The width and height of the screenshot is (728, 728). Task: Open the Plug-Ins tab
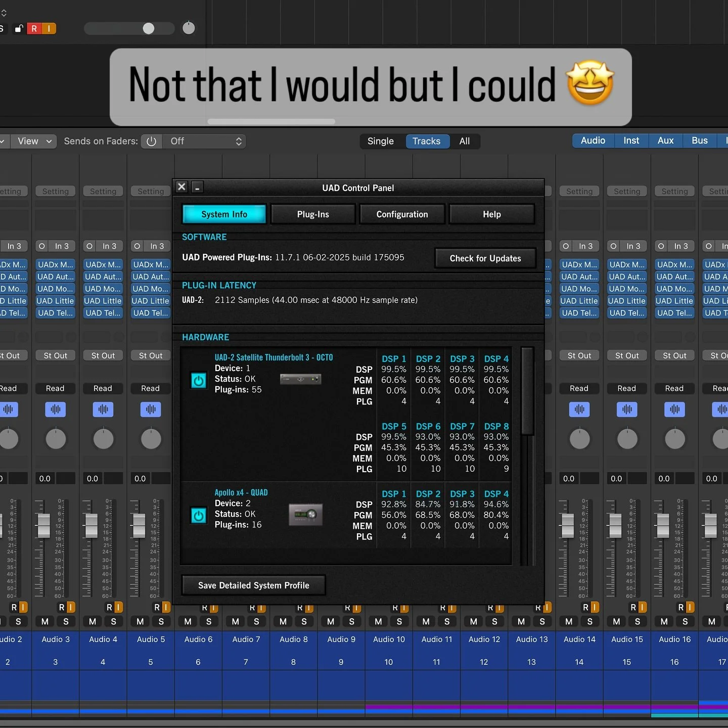click(313, 214)
